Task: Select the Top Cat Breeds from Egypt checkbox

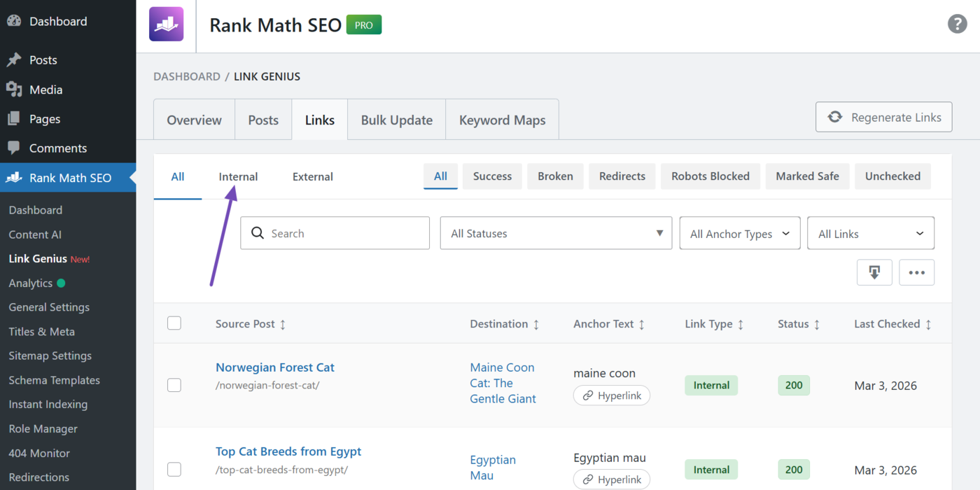Action: (174, 469)
